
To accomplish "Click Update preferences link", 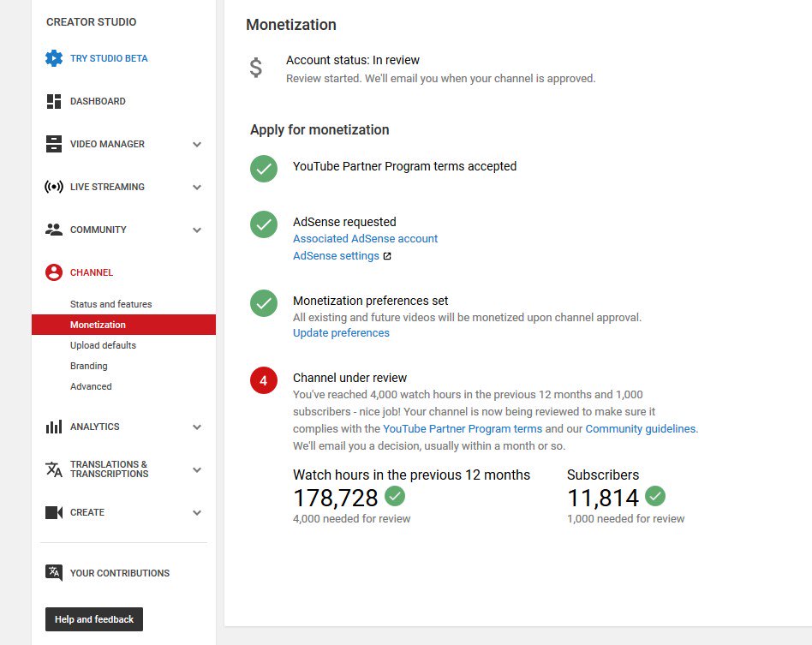I will click(x=341, y=333).
